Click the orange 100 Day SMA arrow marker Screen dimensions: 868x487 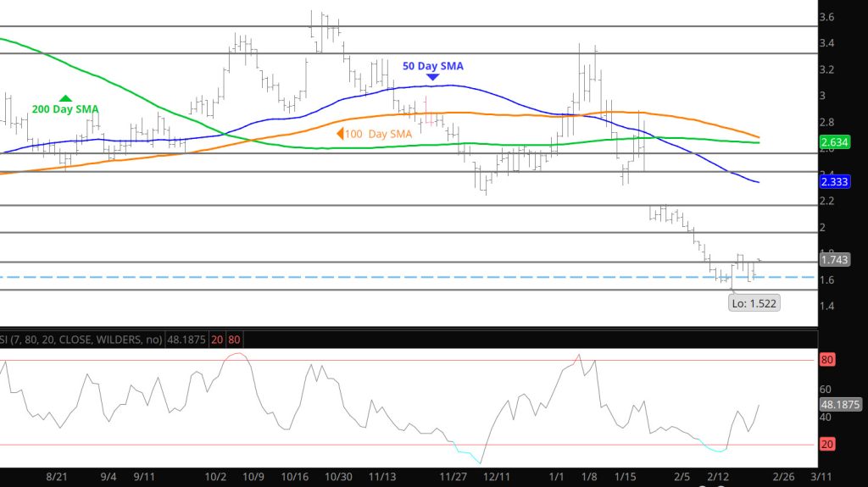coord(340,134)
